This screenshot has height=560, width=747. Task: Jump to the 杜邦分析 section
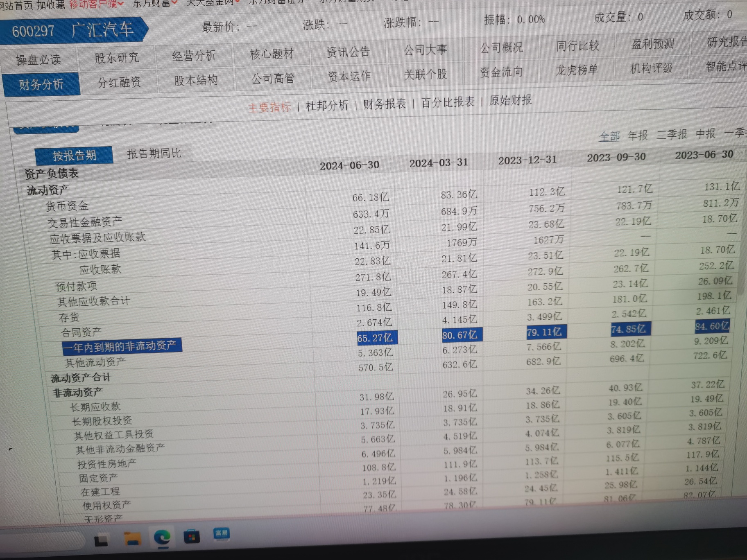tap(327, 106)
